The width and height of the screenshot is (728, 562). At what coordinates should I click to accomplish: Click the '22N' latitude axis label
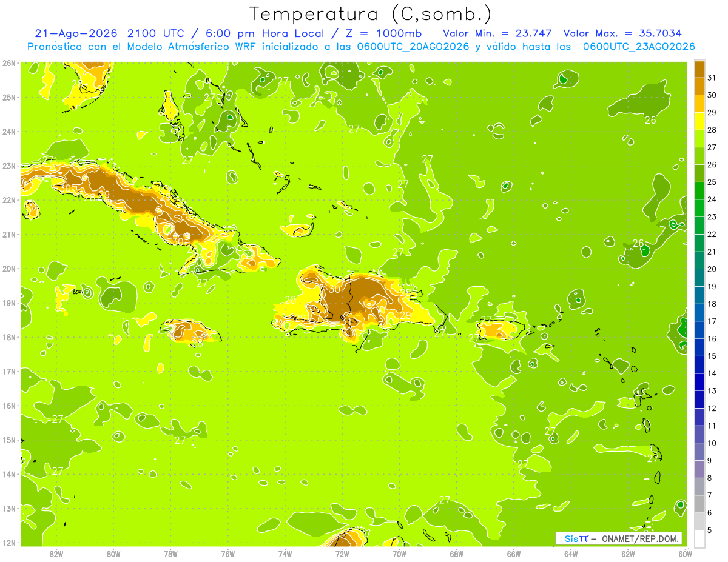(x=8, y=200)
